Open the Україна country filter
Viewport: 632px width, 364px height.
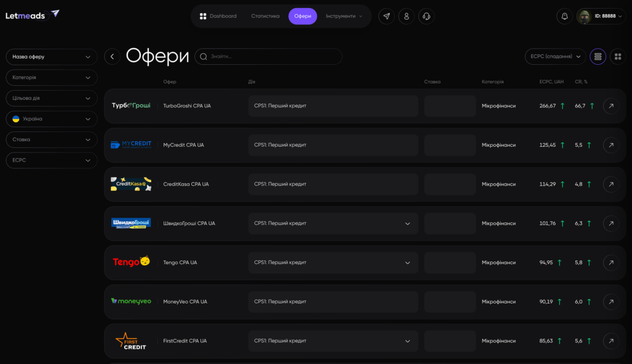point(51,118)
